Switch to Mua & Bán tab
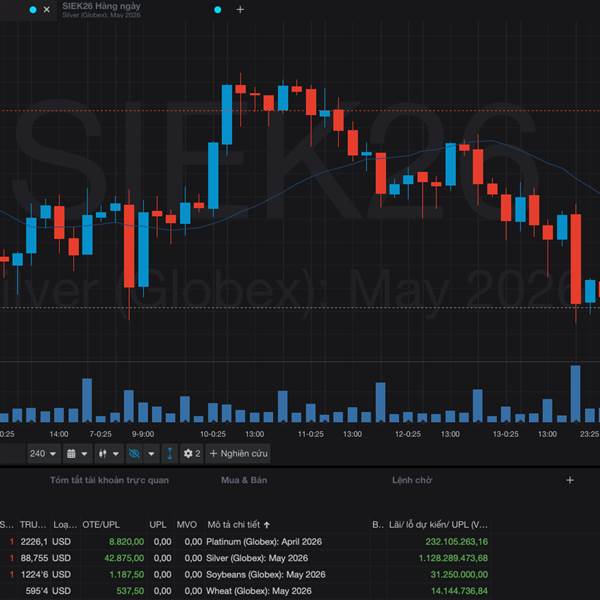Screen dimensions: 600x600 tap(244, 480)
